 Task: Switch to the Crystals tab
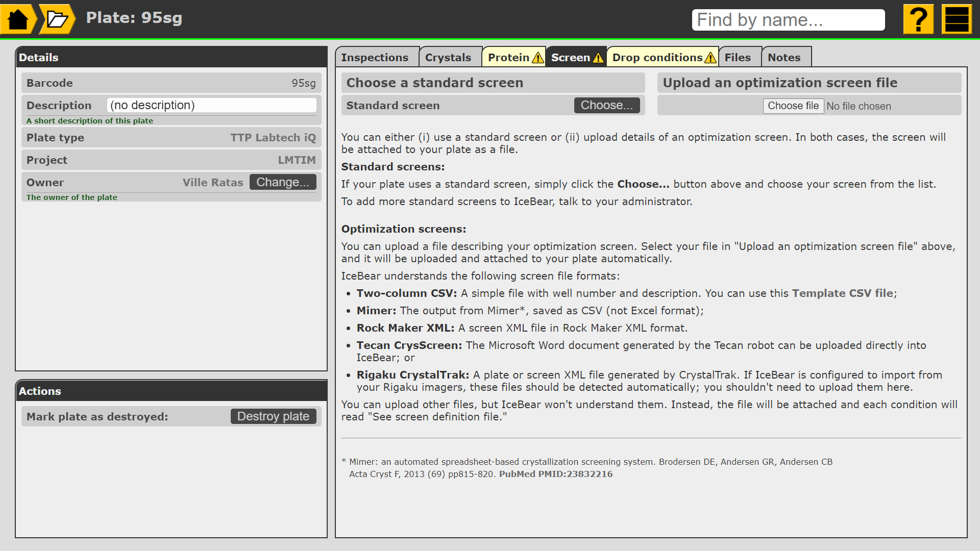pyautogui.click(x=448, y=58)
